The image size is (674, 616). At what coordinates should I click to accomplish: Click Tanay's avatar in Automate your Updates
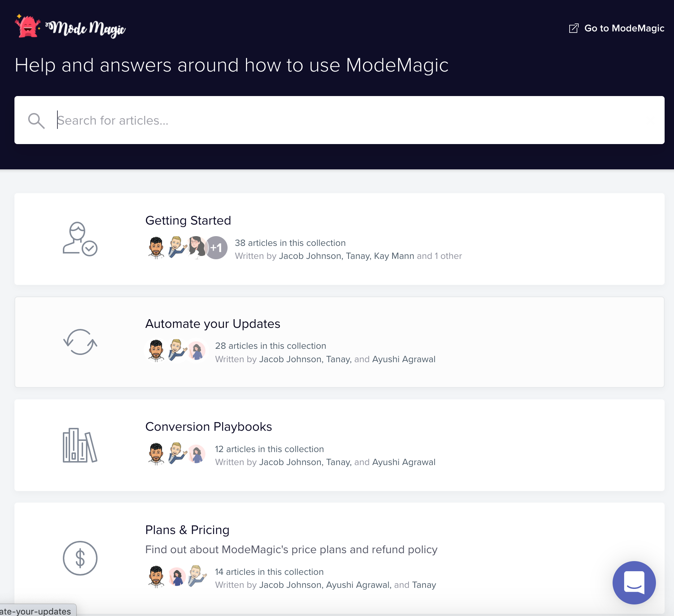(177, 351)
